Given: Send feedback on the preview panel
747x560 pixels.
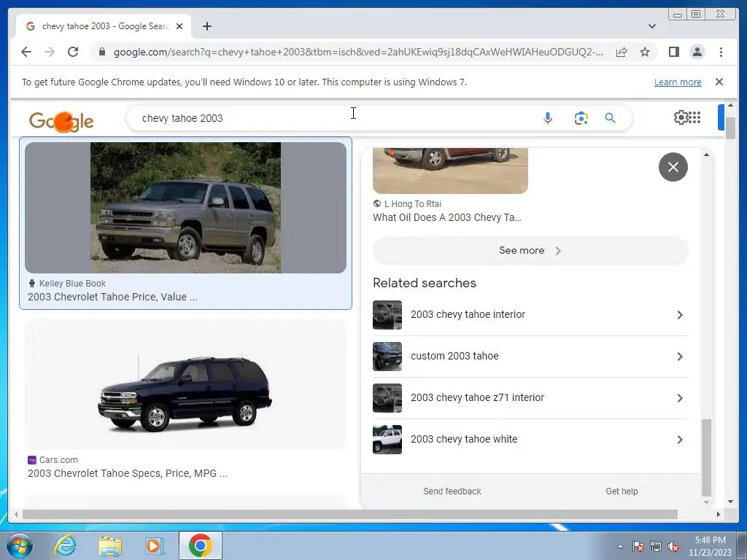Looking at the screenshot, I should [452, 491].
